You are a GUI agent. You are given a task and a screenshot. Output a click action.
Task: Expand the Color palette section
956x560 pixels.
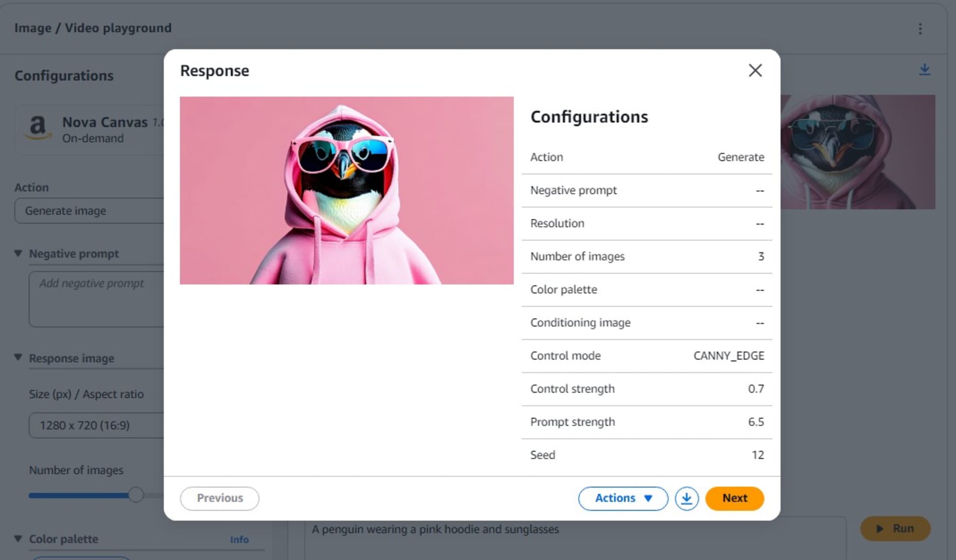[18, 538]
